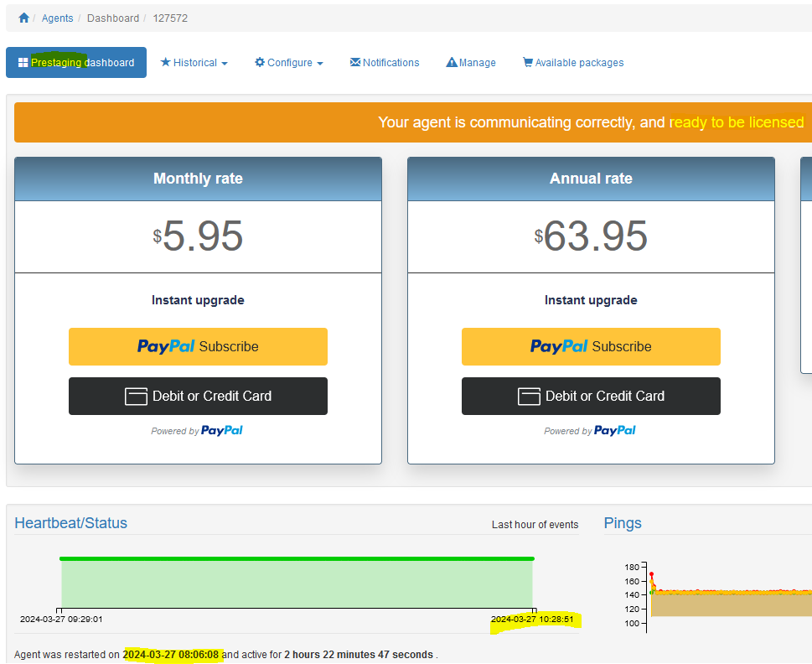Screen dimensions: 812x664
Task: Click the Heartbeat/Status heading
Action: pos(71,523)
